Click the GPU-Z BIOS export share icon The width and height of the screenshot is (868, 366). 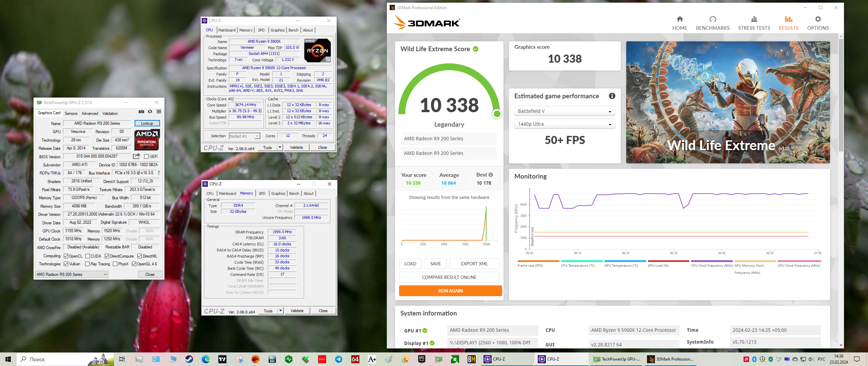pyautogui.click(x=136, y=156)
